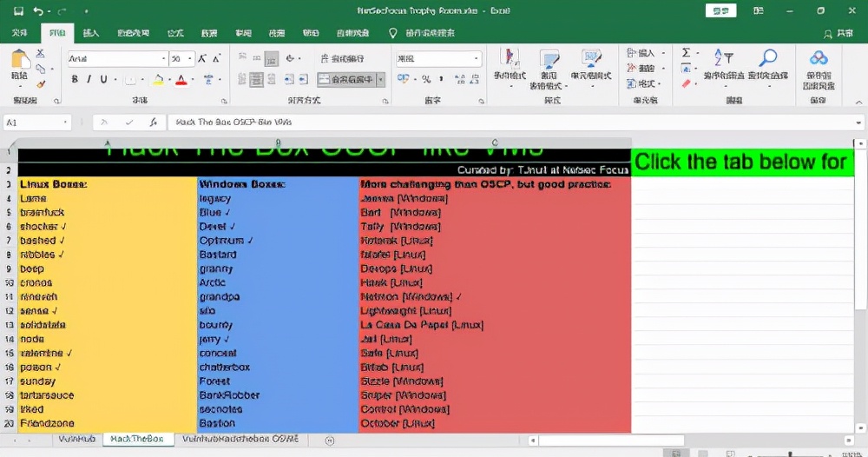Viewport: 868px width, 457px height.
Task: Open Conditional Formatting
Action: click(x=510, y=67)
